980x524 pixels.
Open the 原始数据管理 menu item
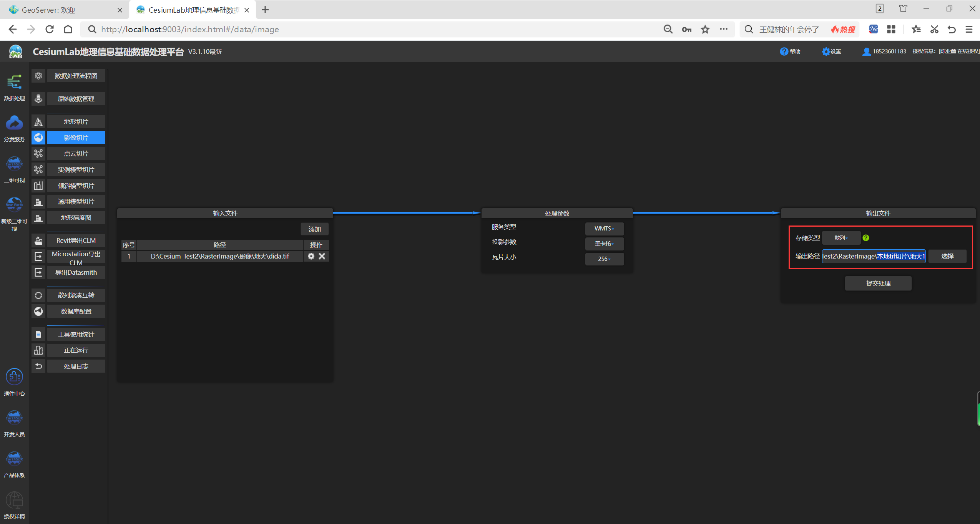[76, 99]
